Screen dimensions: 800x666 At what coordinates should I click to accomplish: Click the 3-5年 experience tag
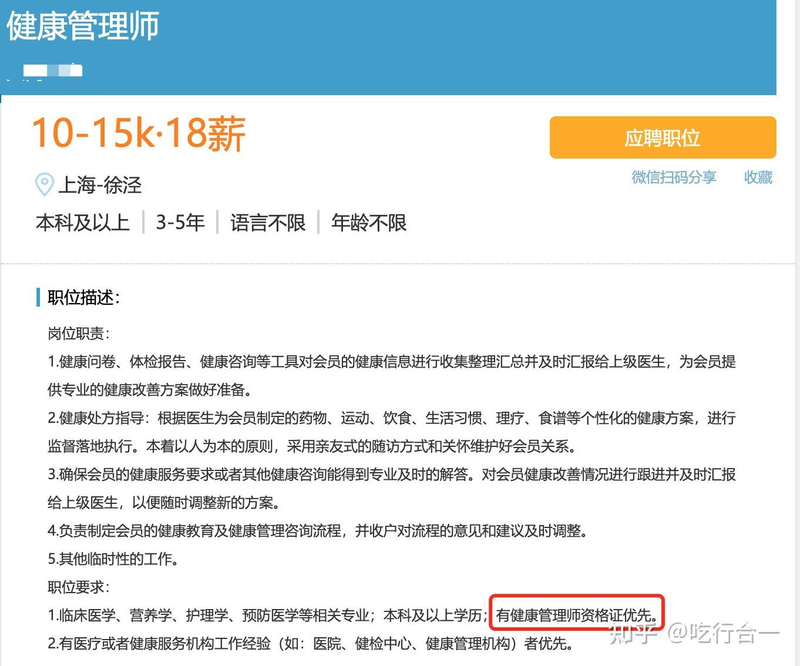click(180, 222)
